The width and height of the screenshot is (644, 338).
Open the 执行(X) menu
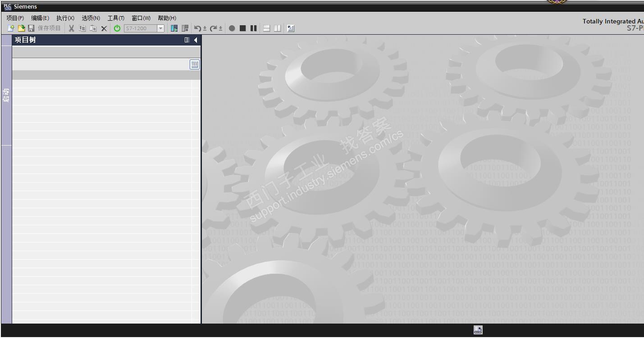point(65,18)
